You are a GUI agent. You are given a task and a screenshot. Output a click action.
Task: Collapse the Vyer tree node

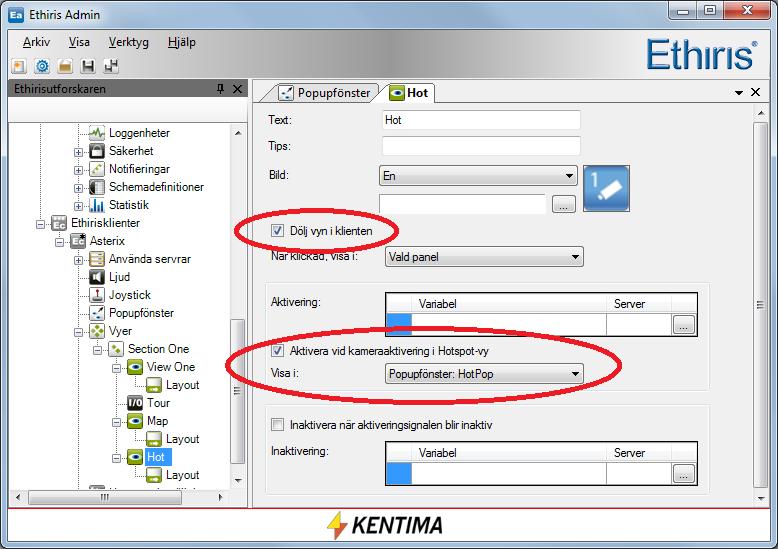pyautogui.click(x=78, y=332)
